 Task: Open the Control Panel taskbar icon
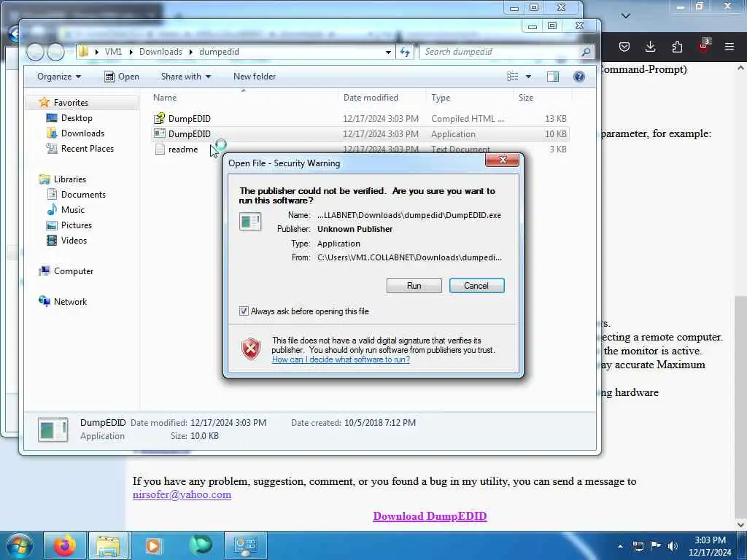tap(246, 545)
